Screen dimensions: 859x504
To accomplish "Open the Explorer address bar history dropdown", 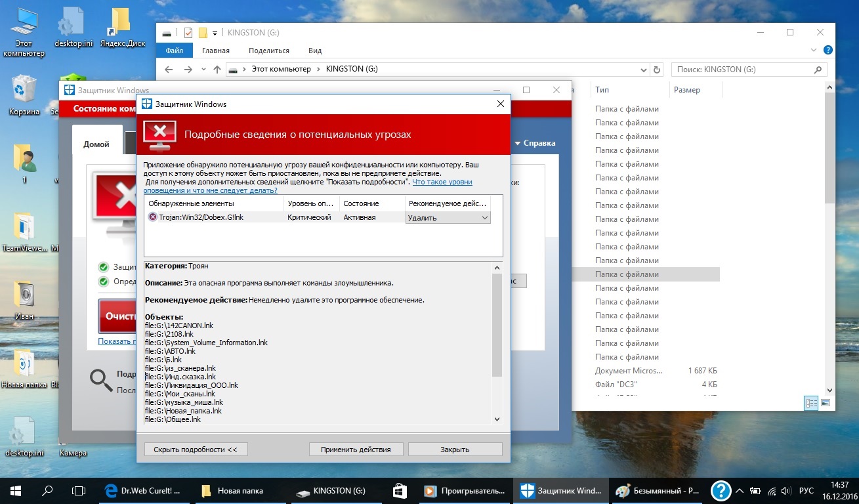I will coord(643,69).
